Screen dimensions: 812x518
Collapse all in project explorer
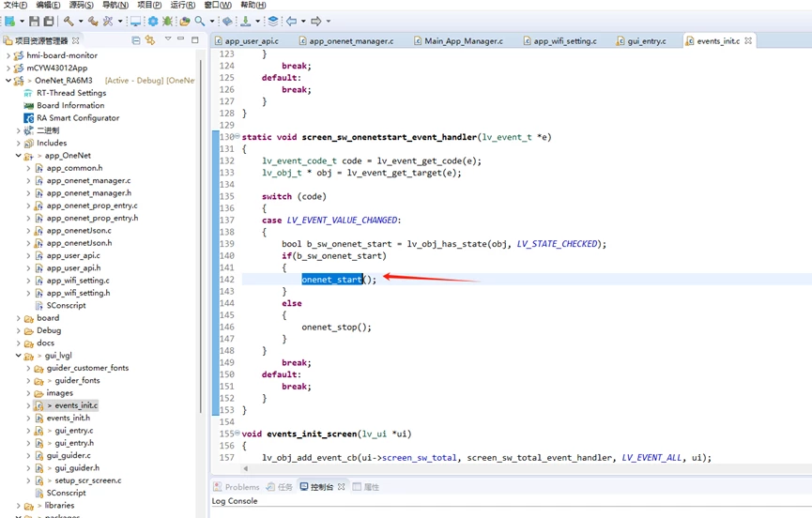[136, 39]
